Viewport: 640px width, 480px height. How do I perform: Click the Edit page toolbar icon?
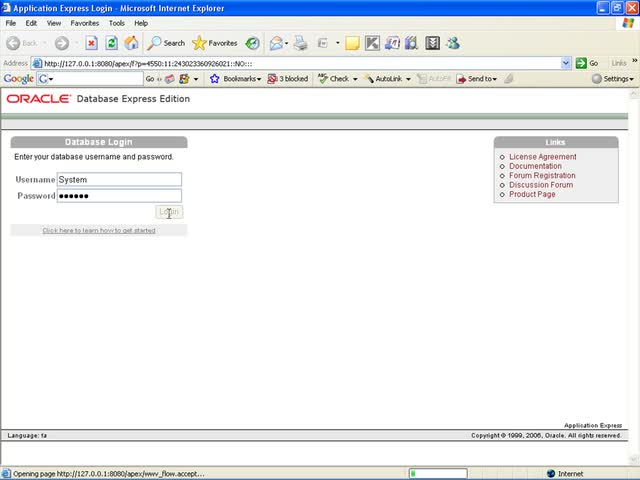coord(323,43)
